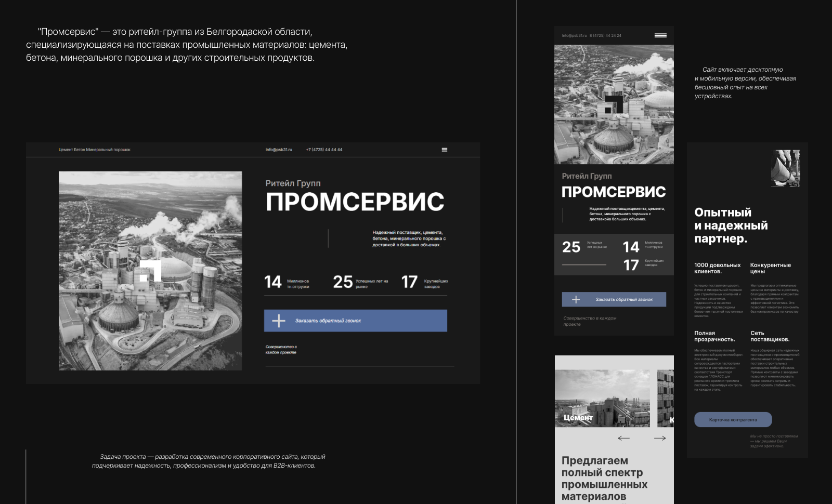Open the mobile header hamburger menu
The width and height of the screenshot is (832, 504).
pos(660,35)
